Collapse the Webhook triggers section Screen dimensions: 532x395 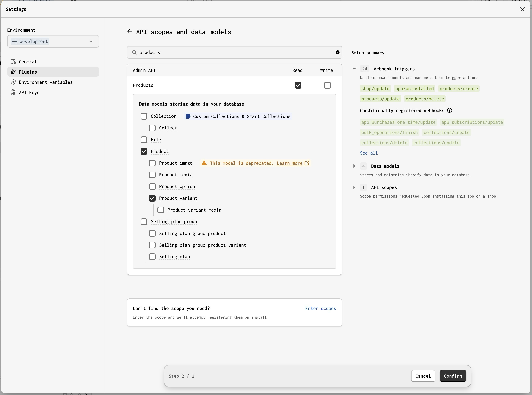tap(354, 69)
